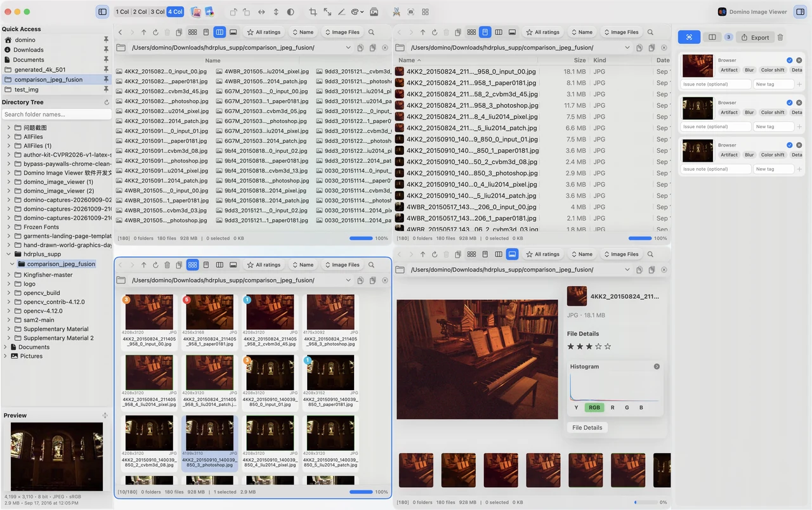Open the Name sort dropdown in the thumbnail grid pane
The height and width of the screenshot is (510, 812).
pos(302,265)
